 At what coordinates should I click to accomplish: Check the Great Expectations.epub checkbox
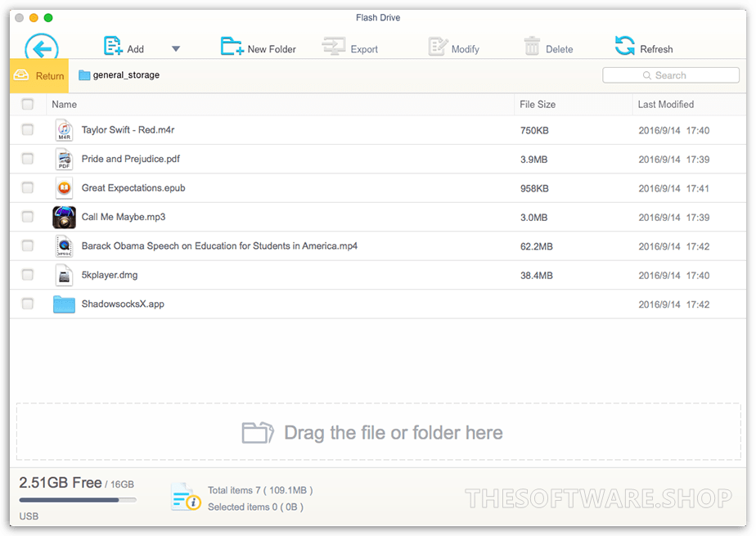[x=28, y=187]
